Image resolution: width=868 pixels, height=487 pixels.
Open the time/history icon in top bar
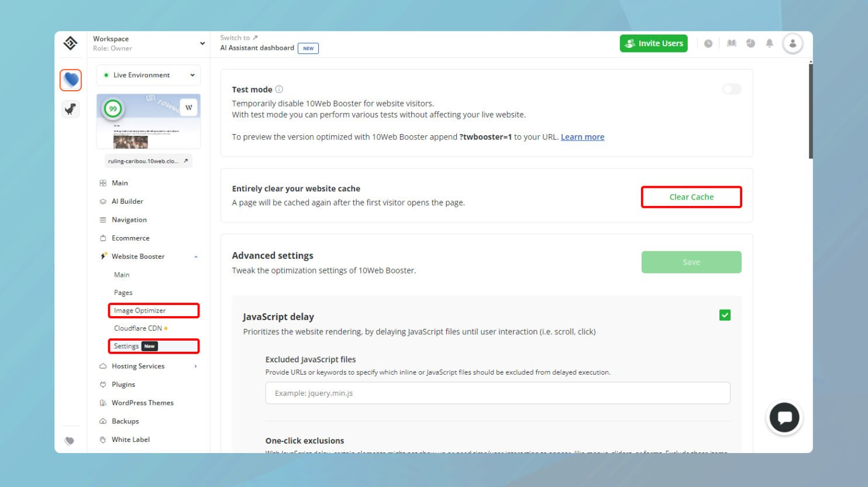click(708, 43)
